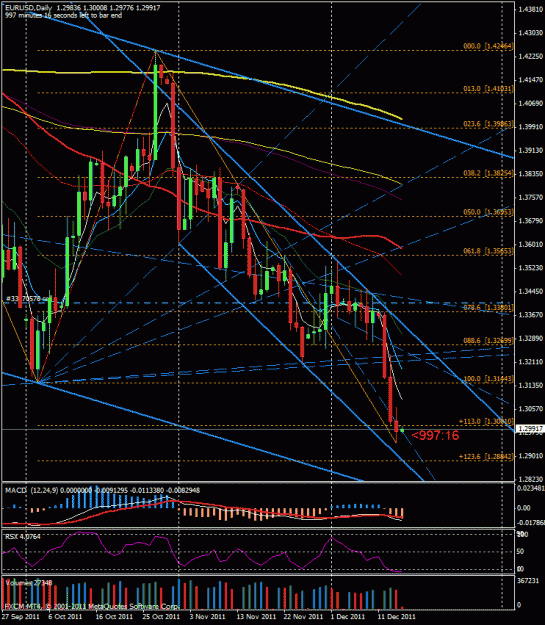Click the 1.32890 price axis value
Viewport: 545px width, 625px height.
tap(530, 338)
